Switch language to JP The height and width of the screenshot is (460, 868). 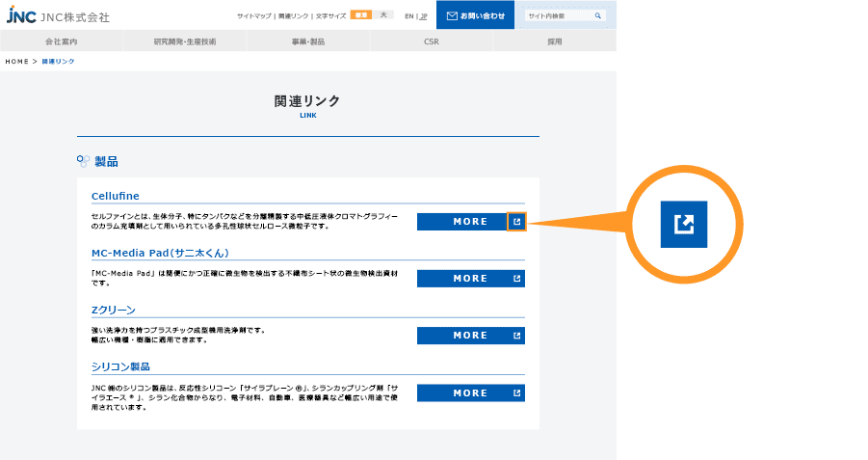[x=424, y=16]
